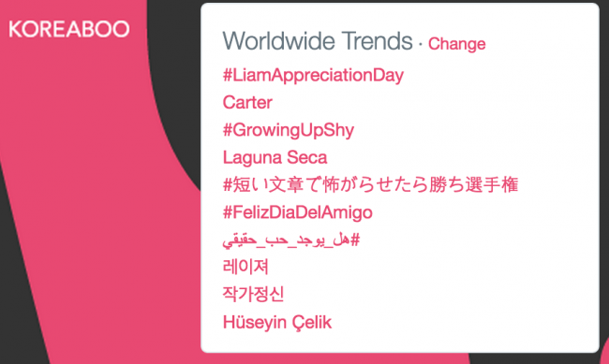Click the KOREABOO logo
Viewport: 609px width, 364px height.
[x=69, y=29]
